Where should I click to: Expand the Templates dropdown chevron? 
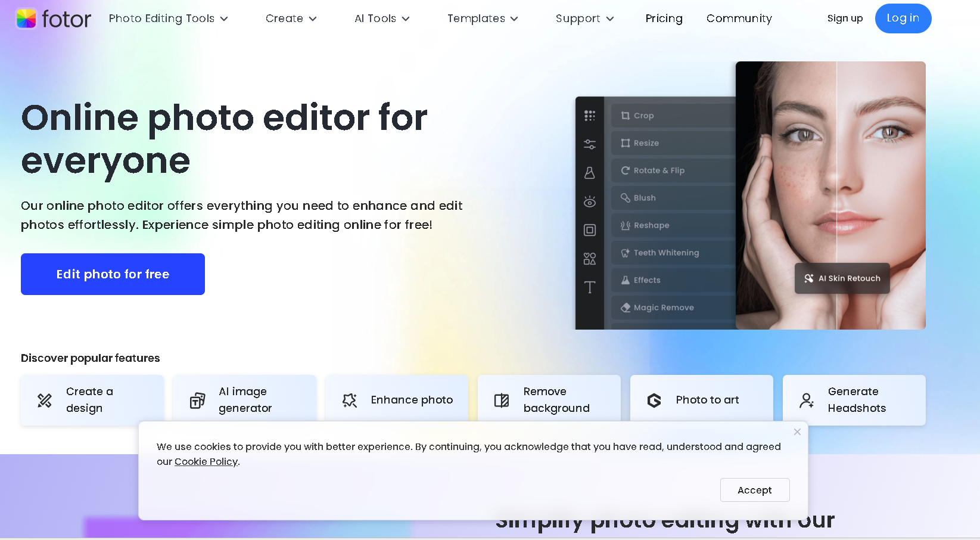(514, 19)
